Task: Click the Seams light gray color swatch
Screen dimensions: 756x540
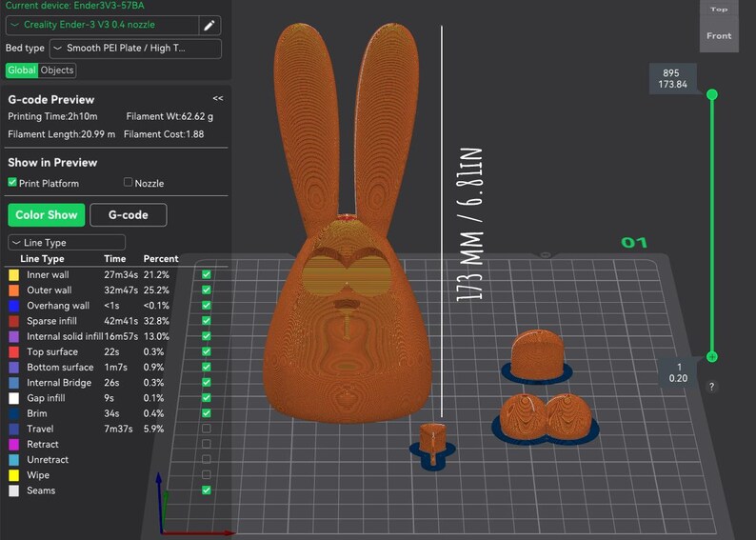Action: pyautogui.click(x=14, y=490)
